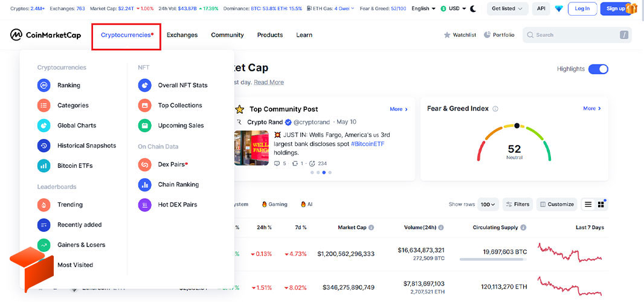Click the Fear & Greed info icon
Image resolution: width=644 pixels, height=302 pixels.
[x=495, y=109]
